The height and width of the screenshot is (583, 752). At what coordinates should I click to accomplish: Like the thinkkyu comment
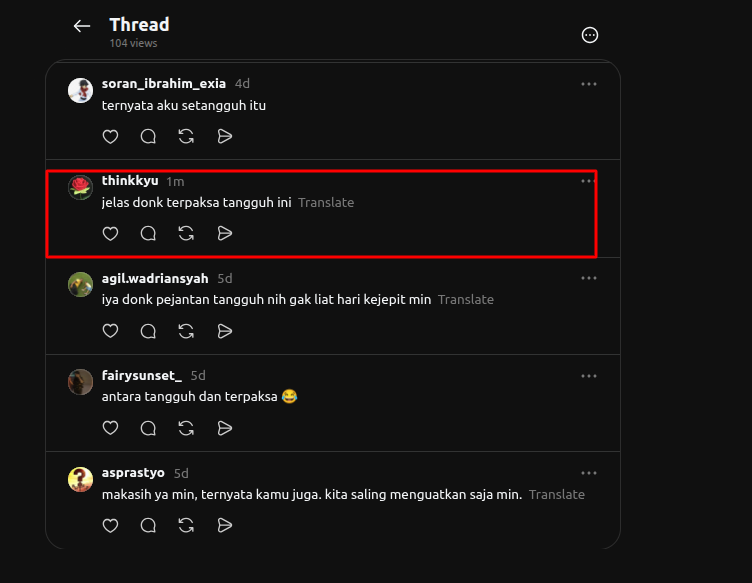point(110,233)
